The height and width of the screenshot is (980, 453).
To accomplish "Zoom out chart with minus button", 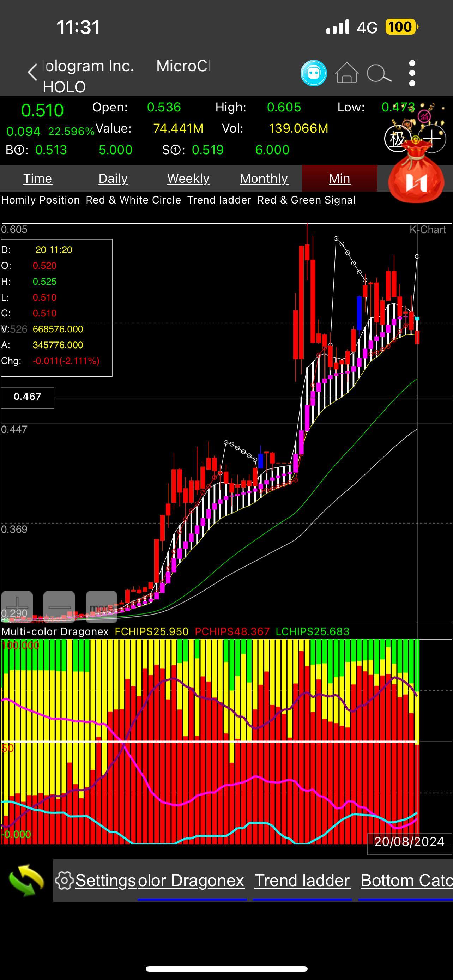I will [x=59, y=606].
